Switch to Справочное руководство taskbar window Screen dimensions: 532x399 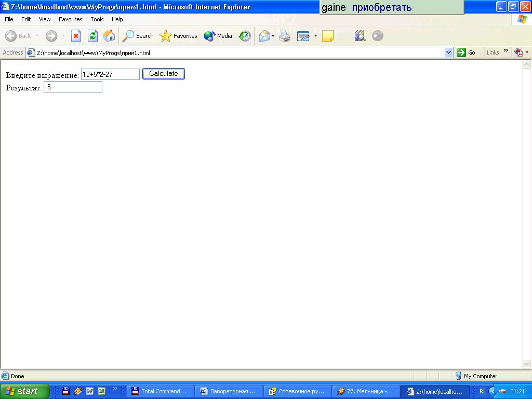coord(298,391)
